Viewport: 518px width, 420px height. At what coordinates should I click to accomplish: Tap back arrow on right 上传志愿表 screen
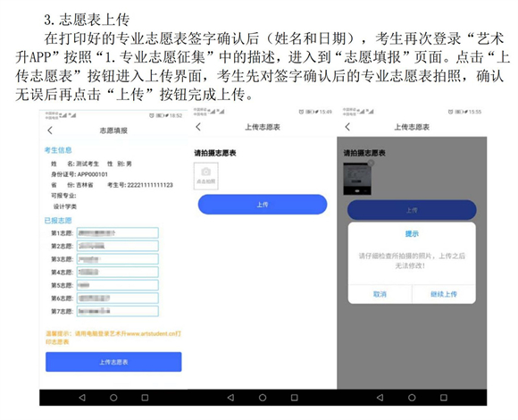(x=347, y=127)
